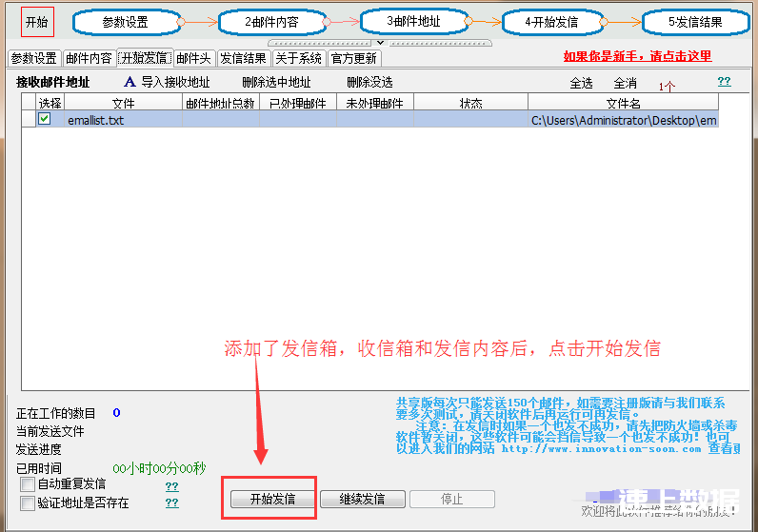Select the emallist.txt file cell

[x=123, y=120]
